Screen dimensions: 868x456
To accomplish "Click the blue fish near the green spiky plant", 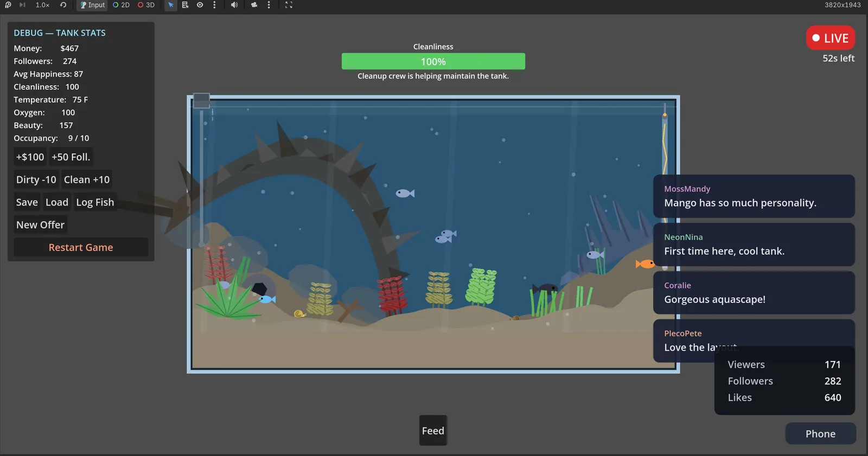I will pos(267,299).
